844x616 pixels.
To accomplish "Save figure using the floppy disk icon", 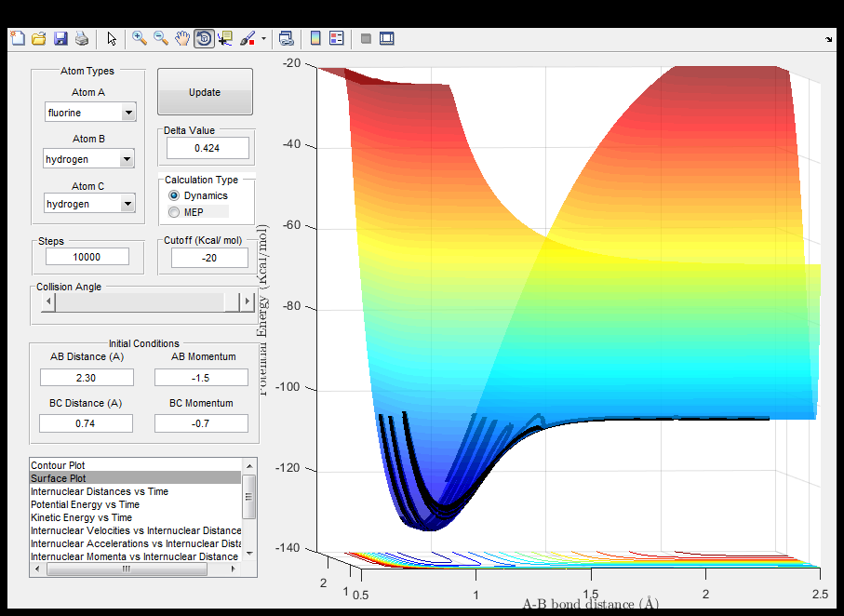I will (60, 38).
